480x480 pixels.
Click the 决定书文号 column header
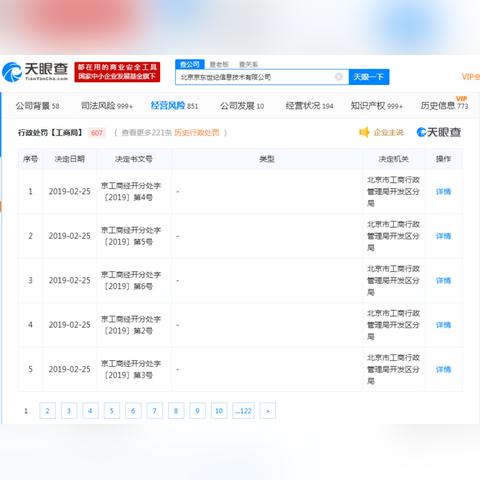click(134, 159)
